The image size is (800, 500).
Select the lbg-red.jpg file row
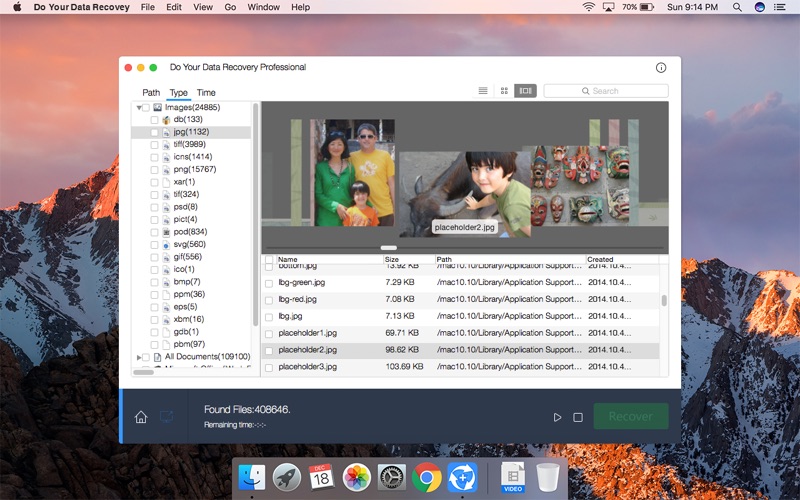(460, 299)
